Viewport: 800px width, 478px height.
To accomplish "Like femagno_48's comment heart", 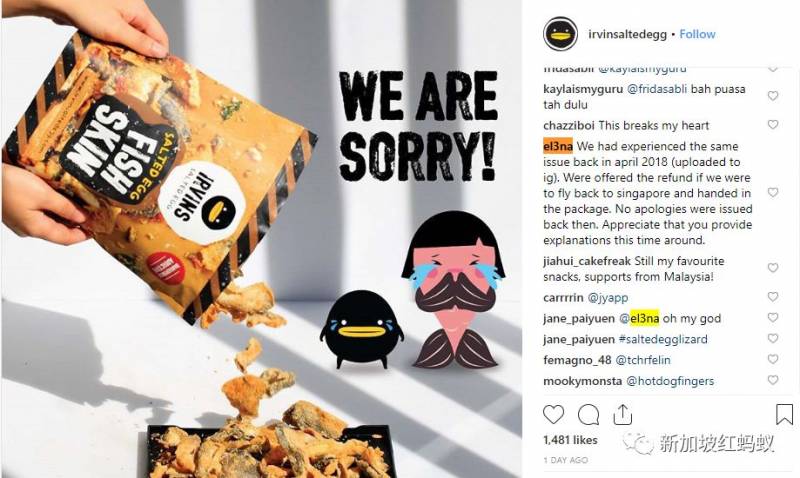I will [773, 359].
